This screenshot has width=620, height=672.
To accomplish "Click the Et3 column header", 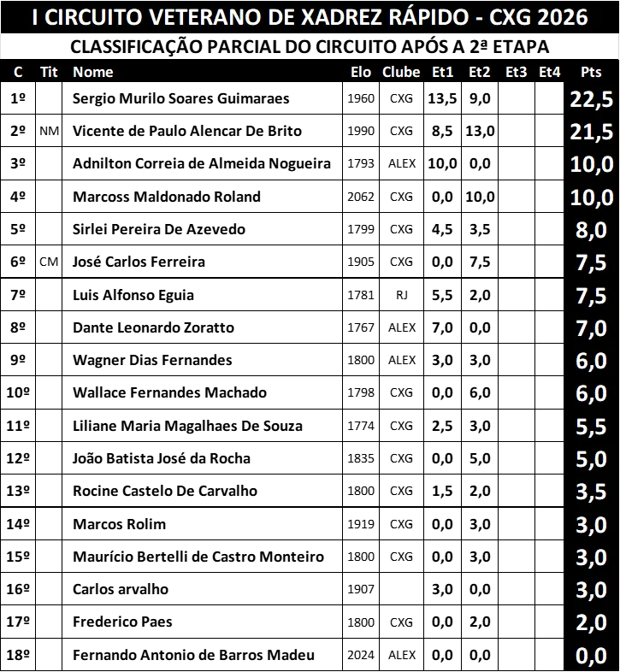I will (517, 73).
